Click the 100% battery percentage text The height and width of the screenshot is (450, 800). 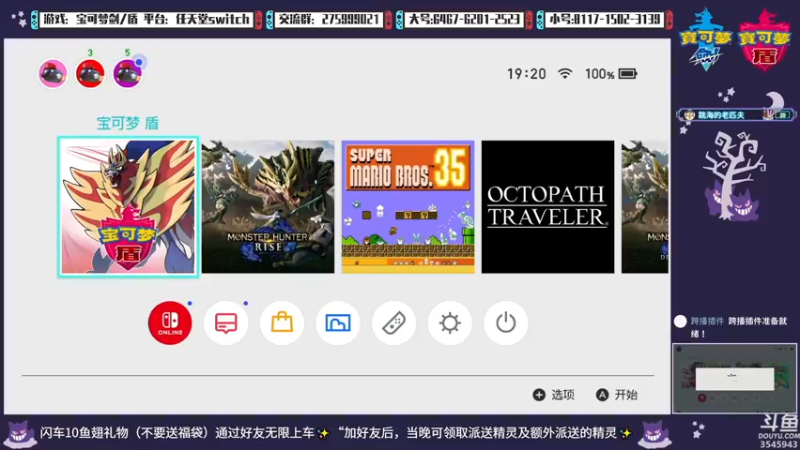tap(599, 74)
